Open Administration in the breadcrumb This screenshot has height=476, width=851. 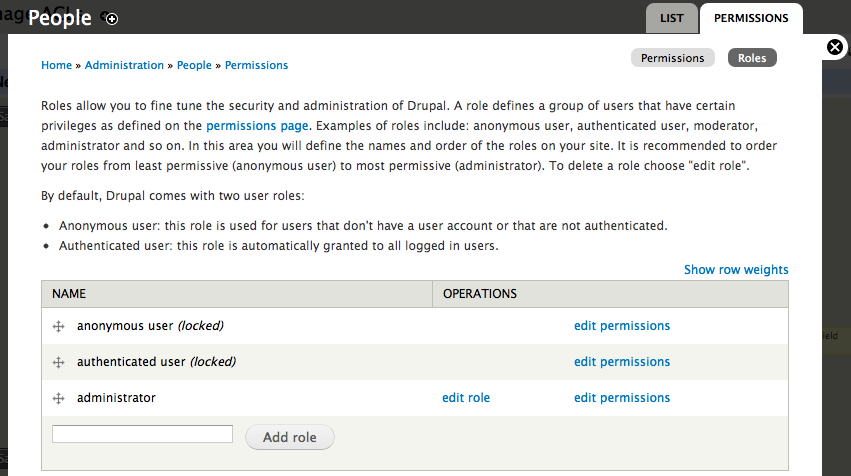(x=124, y=65)
